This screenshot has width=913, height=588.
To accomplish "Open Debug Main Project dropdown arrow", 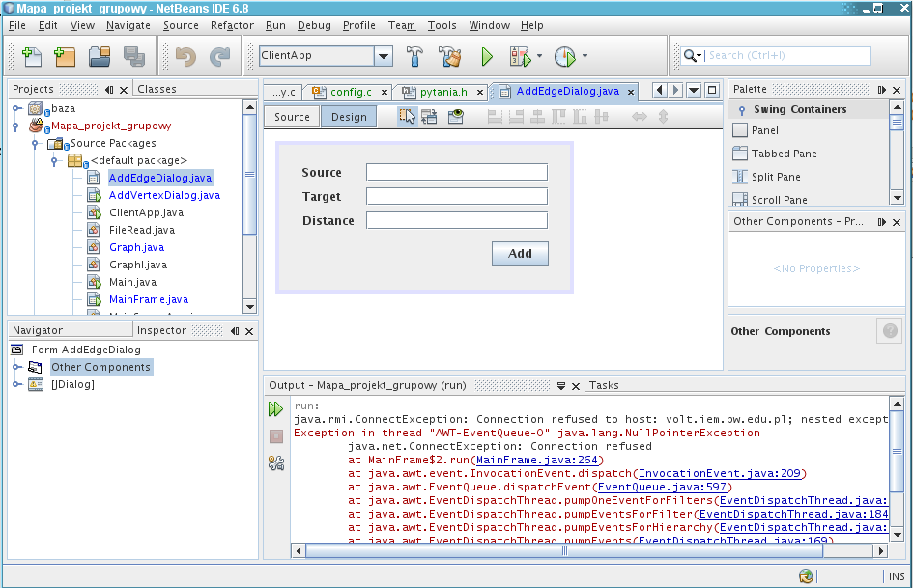I will [x=539, y=56].
